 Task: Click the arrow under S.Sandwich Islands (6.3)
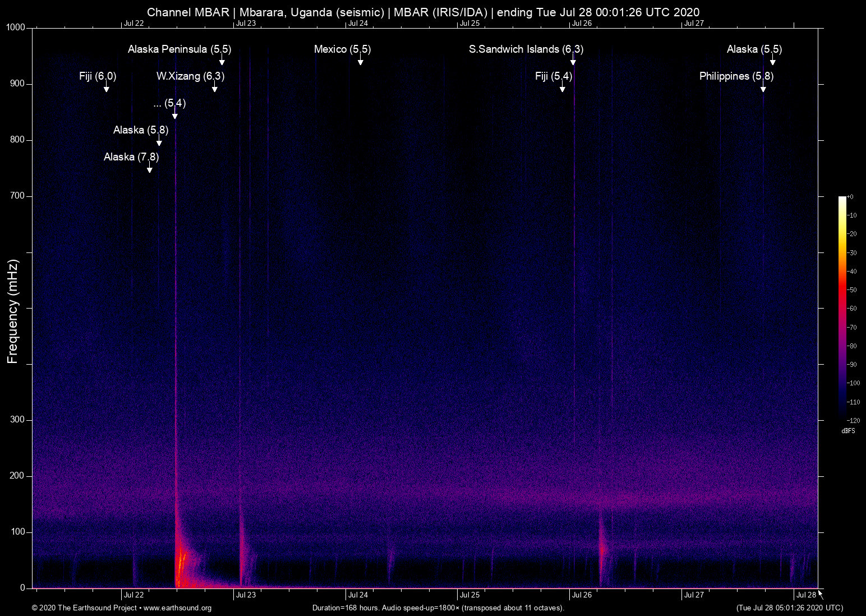pos(573,61)
